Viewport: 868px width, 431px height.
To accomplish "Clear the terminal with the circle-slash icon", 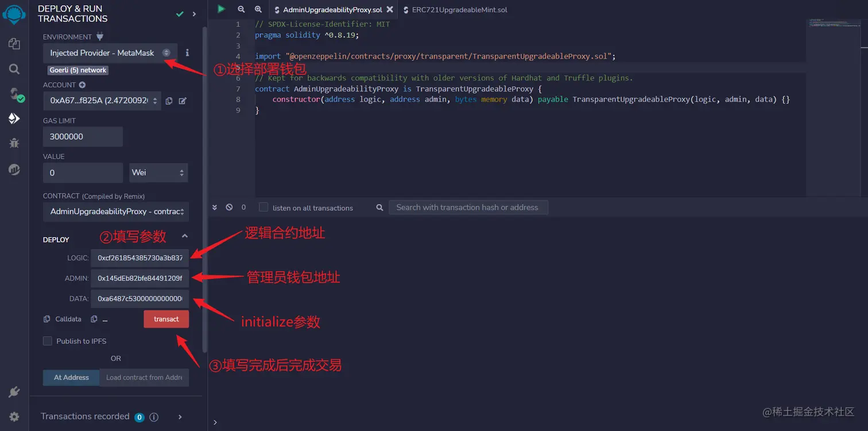I will pyautogui.click(x=229, y=207).
